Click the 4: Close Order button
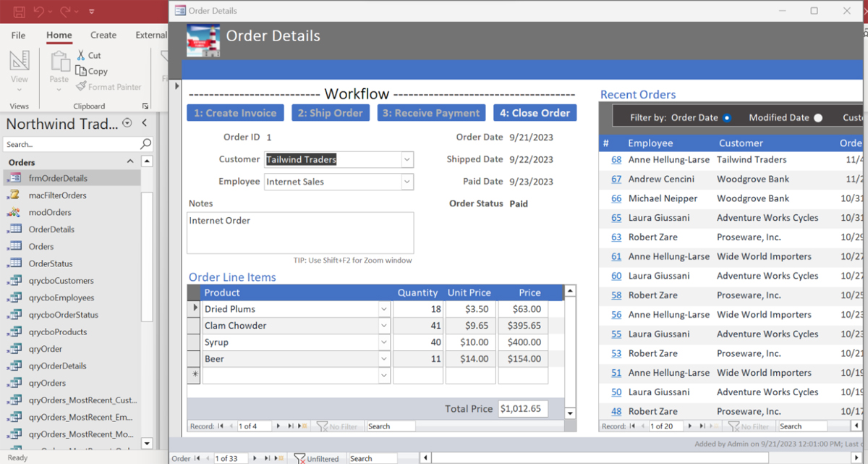This screenshot has width=868, height=464. [535, 113]
